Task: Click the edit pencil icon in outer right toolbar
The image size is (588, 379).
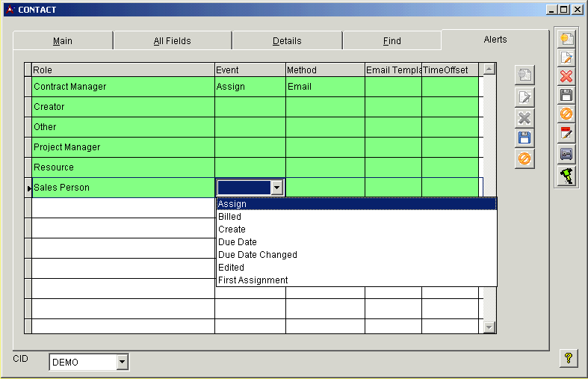Action: coord(566,58)
